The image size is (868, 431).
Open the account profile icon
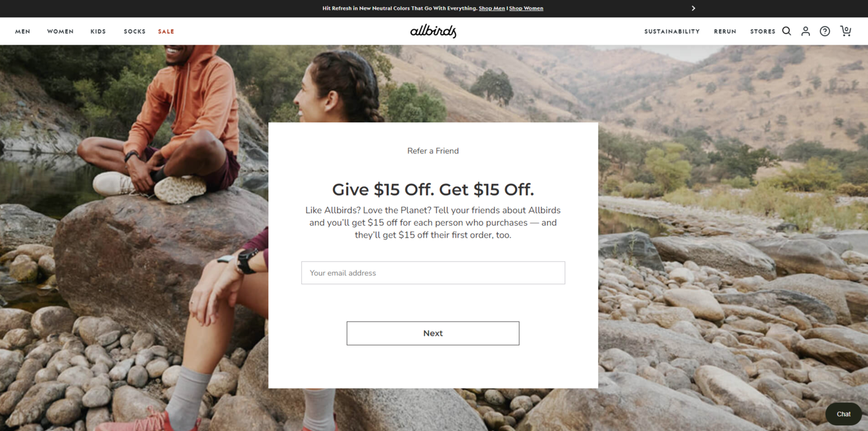[806, 31]
